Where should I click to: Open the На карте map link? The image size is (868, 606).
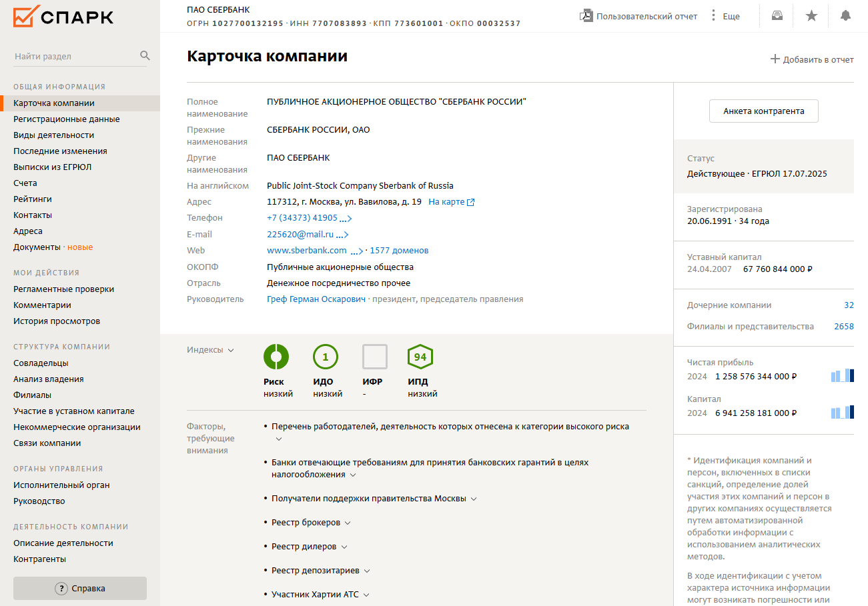(x=451, y=202)
